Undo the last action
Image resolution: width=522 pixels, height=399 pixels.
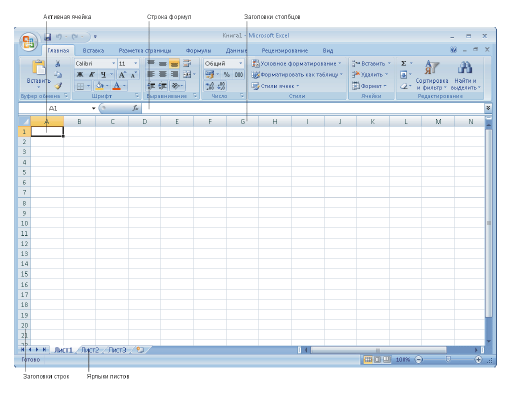(59, 37)
